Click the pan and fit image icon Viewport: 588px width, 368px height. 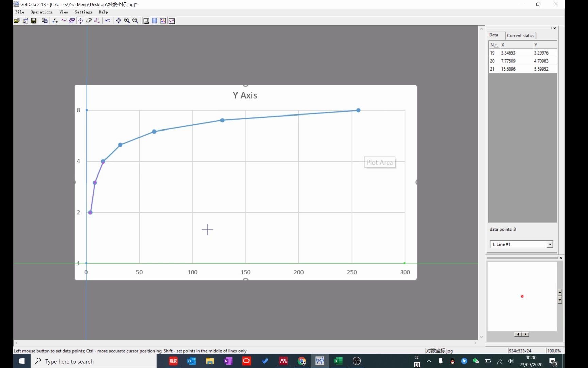pos(118,21)
